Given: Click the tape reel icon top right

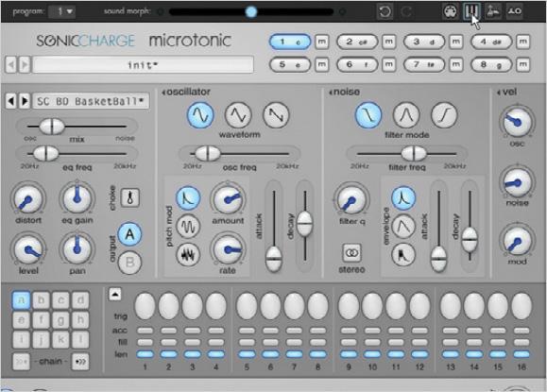Looking at the screenshot, I should [515, 11].
